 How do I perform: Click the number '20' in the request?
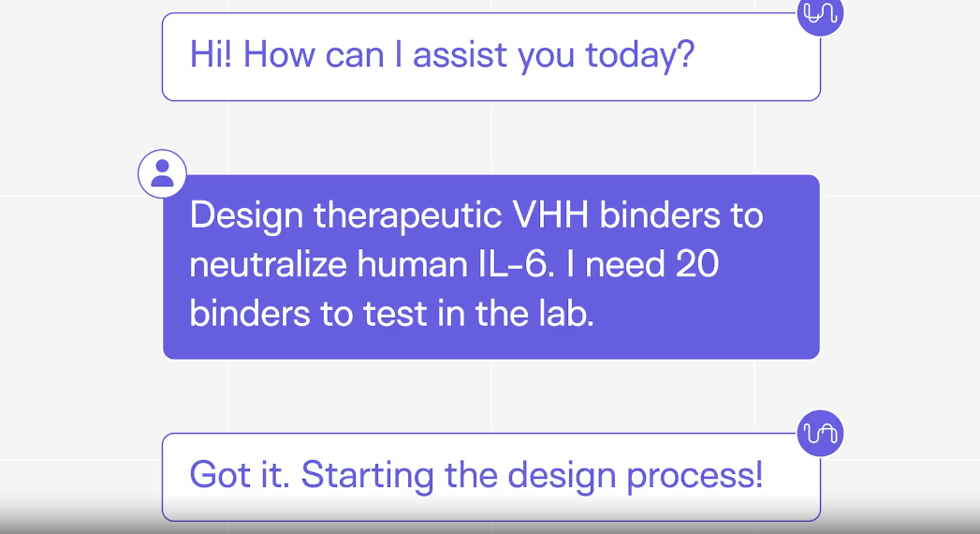(697, 264)
